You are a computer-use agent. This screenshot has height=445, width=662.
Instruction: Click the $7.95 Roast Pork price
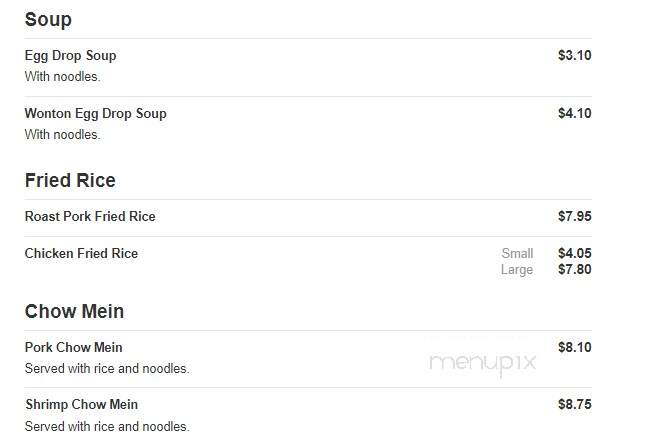coord(574,216)
